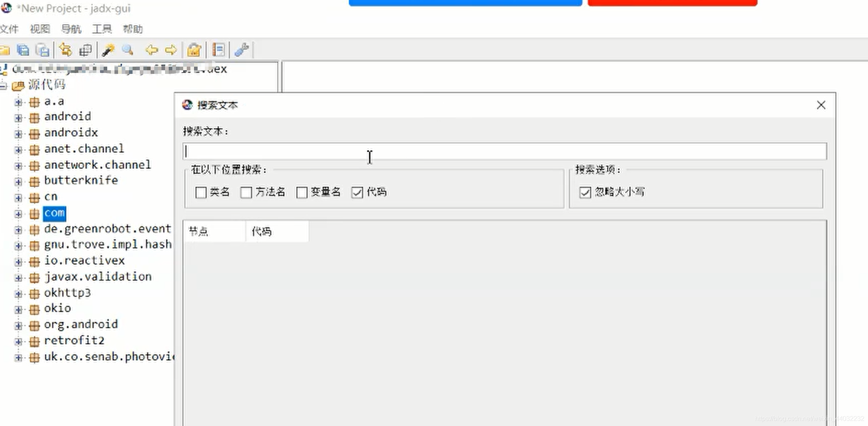Click the package icon beside a.a
The image size is (868, 426).
[35, 102]
